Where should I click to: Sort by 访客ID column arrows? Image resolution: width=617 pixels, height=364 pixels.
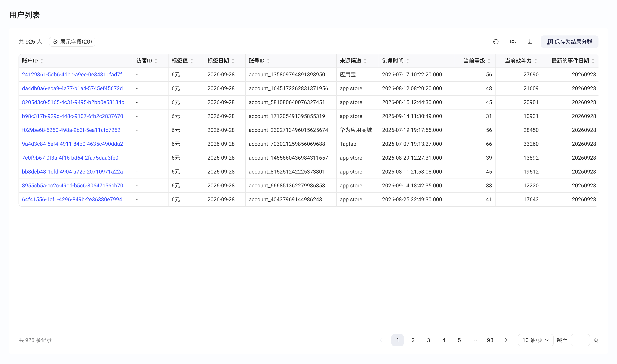point(156,61)
